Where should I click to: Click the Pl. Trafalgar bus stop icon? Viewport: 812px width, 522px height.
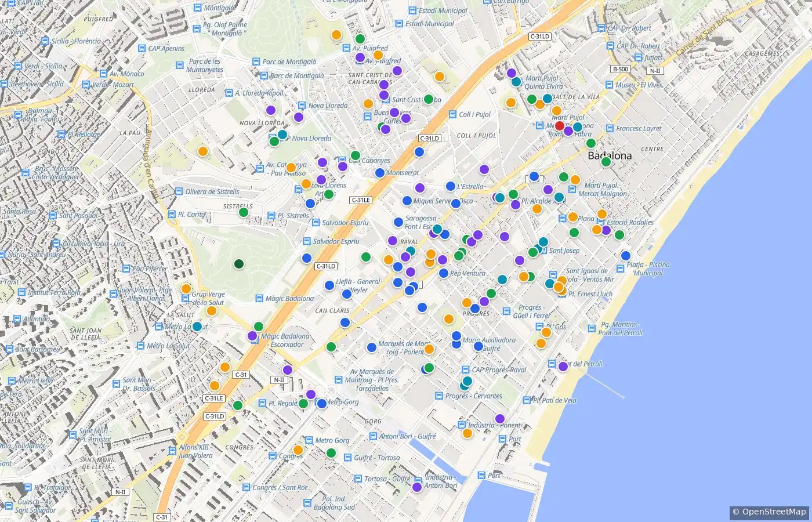[28, 488]
